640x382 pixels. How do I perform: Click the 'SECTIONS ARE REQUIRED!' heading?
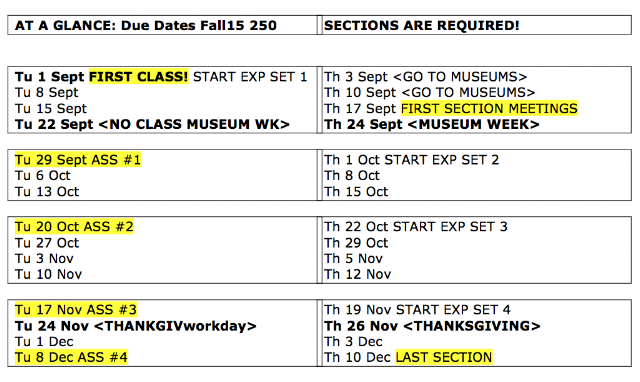point(422,25)
